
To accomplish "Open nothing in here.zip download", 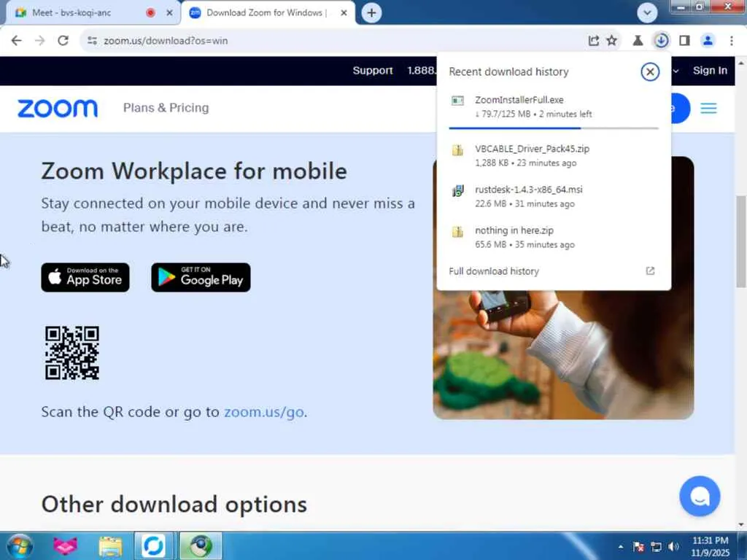I will pos(554,237).
